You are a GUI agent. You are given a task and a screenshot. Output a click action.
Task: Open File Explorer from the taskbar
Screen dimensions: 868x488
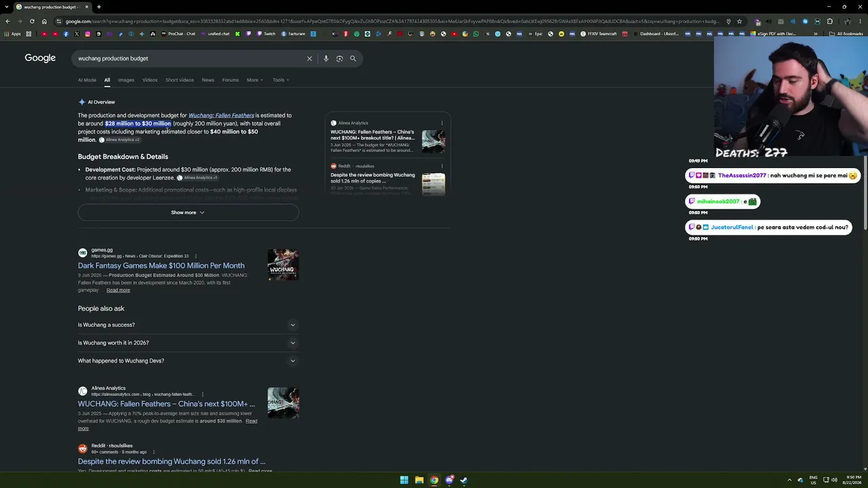(419, 480)
